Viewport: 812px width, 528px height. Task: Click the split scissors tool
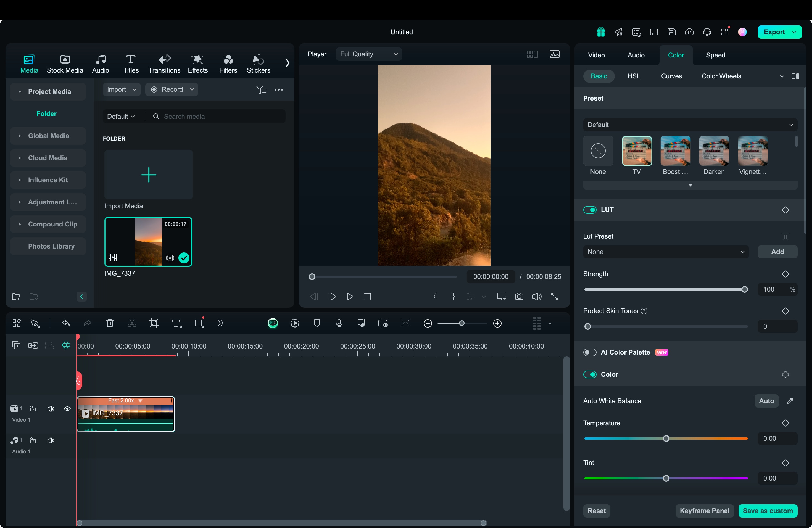click(x=132, y=323)
